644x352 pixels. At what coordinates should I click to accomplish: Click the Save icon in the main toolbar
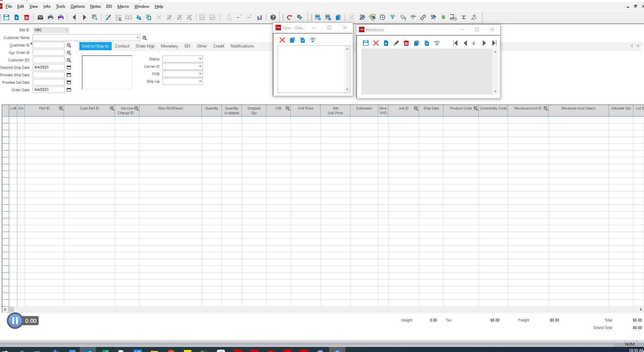click(x=6, y=17)
